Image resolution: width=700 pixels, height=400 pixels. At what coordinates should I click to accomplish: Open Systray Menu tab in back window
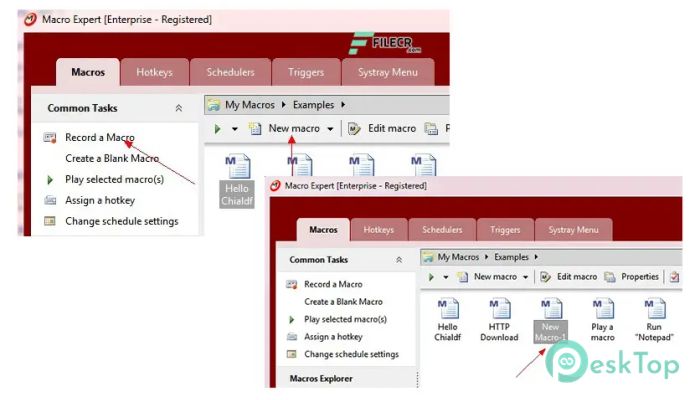click(388, 72)
